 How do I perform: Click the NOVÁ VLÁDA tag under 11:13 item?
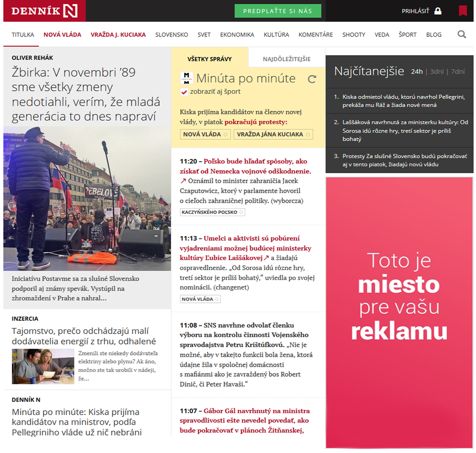(x=200, y=299)
